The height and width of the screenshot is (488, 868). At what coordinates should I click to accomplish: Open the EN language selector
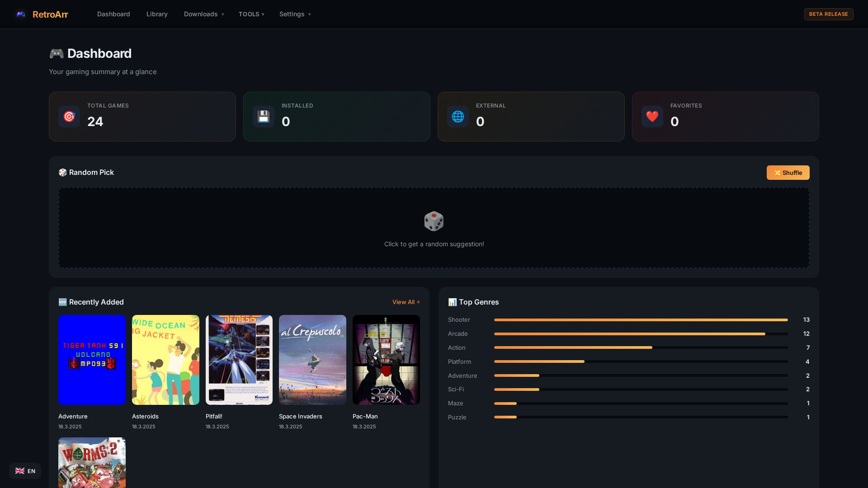pos(25,470)
